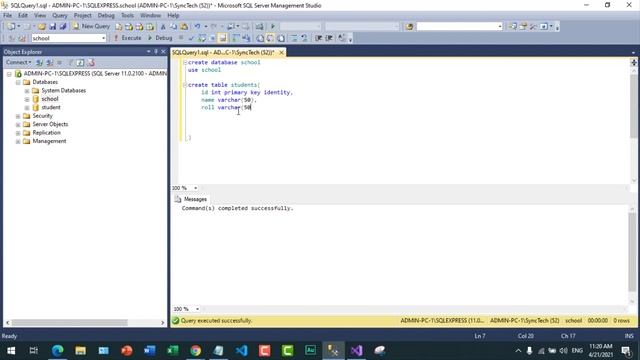Screen dimensions: 640x360
Task: Click the Database Engine Query icon
Action: click(x=118, y=27)
